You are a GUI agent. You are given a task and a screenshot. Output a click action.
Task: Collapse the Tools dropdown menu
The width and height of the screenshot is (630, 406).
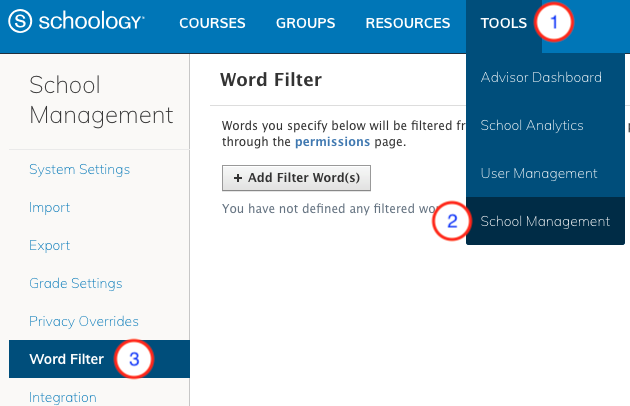[x=503, y=23]
